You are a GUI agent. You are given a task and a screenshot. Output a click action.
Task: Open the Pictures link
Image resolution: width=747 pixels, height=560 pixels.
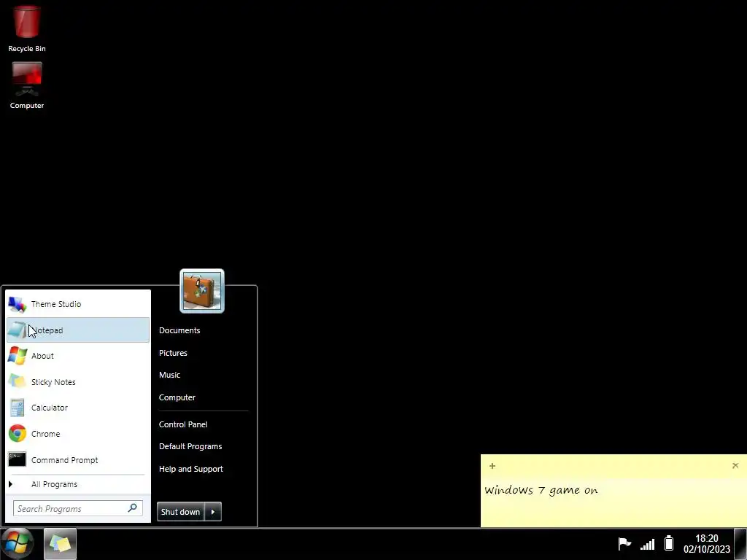coord(173,353)
